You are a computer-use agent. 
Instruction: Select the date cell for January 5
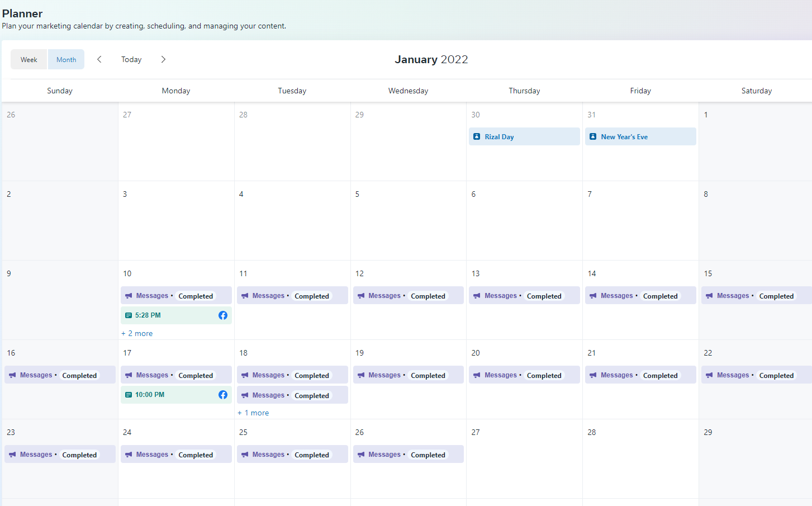(x=409, y=221)
